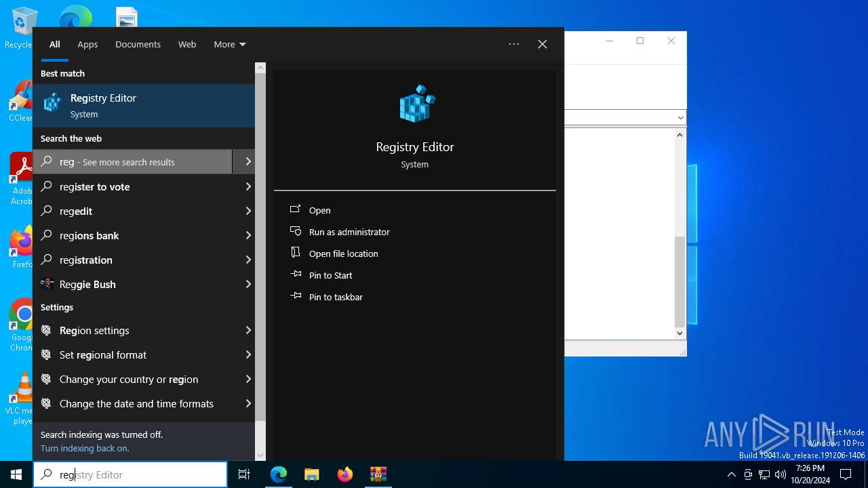Select the 'registration' web suggestion
868x488 pixels.
click(x=133, y=260)
